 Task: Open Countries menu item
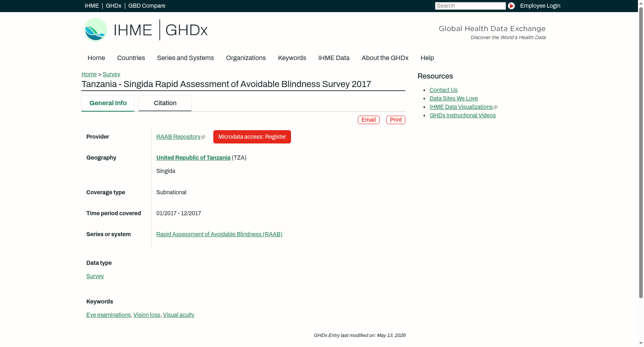tap(131, 58)
